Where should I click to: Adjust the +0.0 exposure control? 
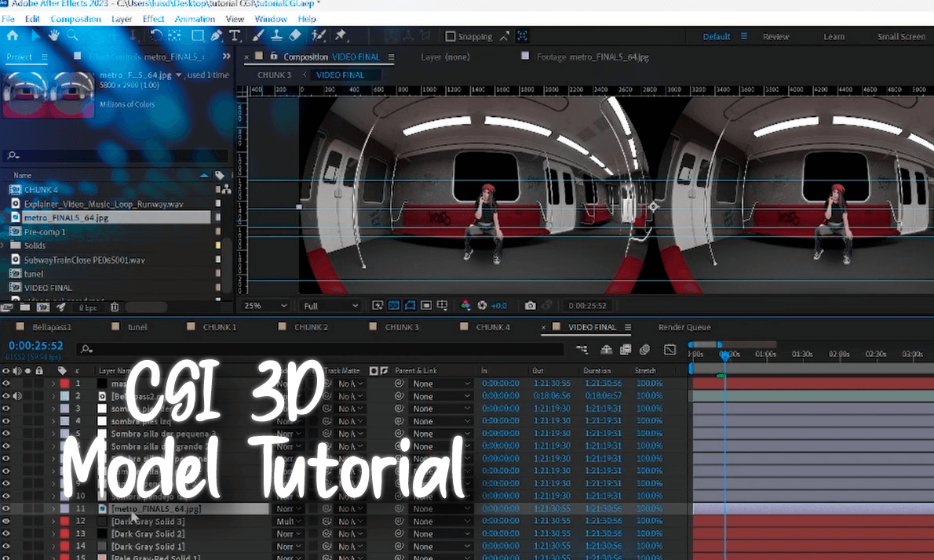pyautogui.click(x=499, y=306)
